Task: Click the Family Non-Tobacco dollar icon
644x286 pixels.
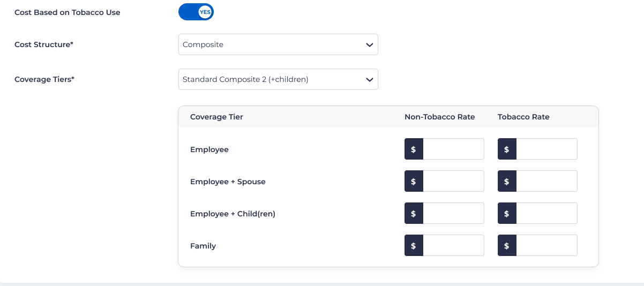Action: (414, 246)
